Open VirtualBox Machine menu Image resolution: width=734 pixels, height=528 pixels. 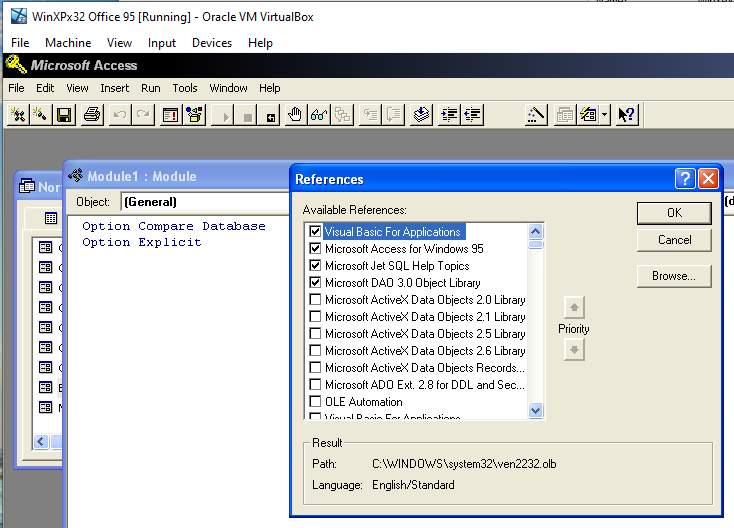68,43
